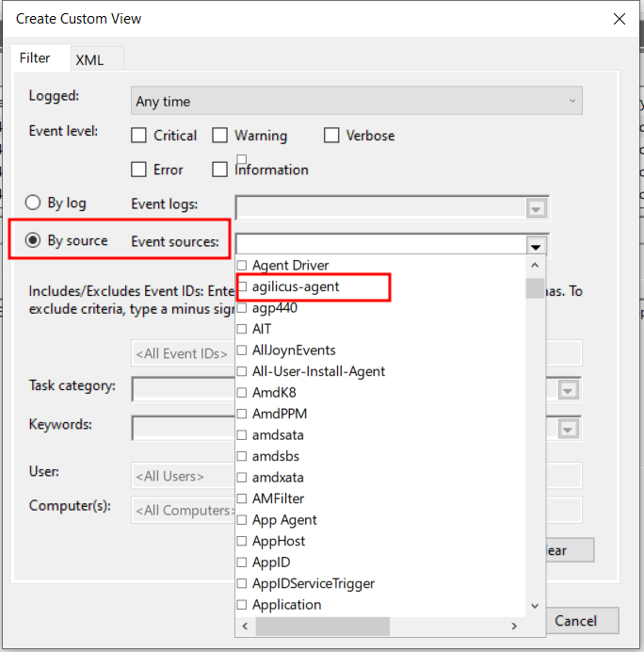
Task: Open the Logged time dropdown
Action: 356,101
